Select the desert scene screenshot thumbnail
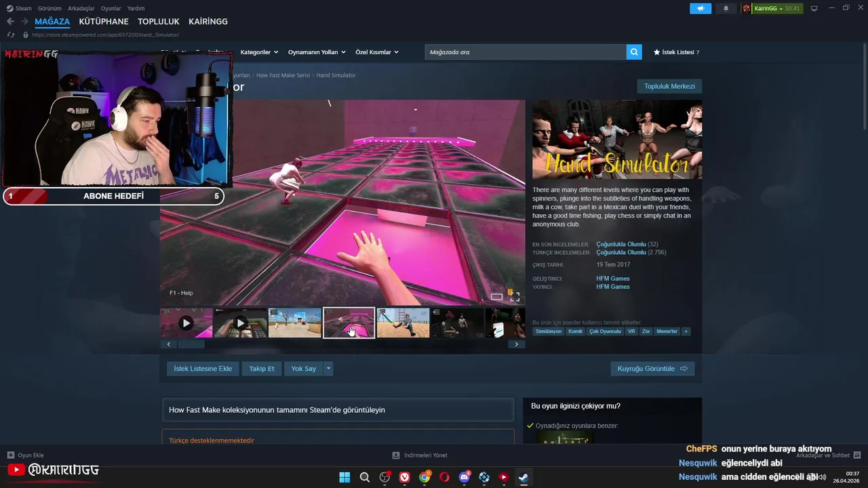 click(x=295, y=323)
